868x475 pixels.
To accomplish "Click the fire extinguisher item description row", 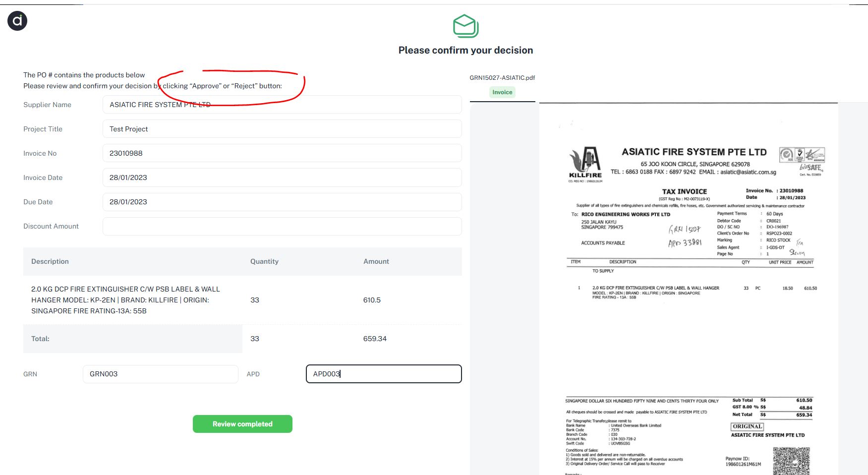I will 126,300.
